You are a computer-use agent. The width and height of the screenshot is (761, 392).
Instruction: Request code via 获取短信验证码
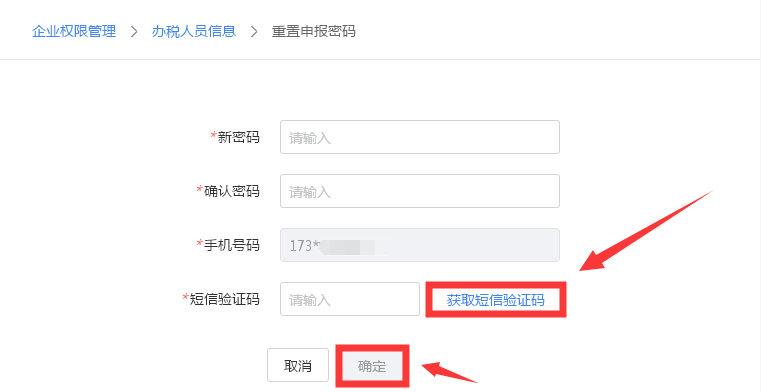496,300
